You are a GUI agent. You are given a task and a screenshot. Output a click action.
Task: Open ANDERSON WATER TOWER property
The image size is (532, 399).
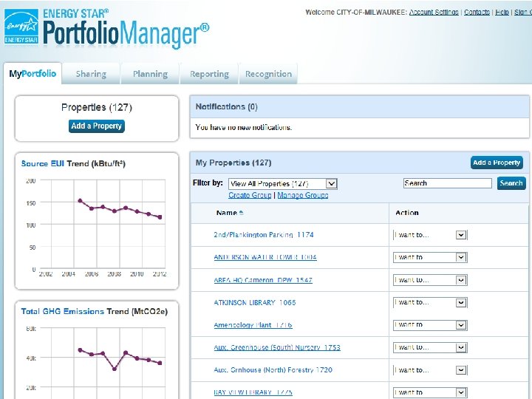click(x=265, y=257)
